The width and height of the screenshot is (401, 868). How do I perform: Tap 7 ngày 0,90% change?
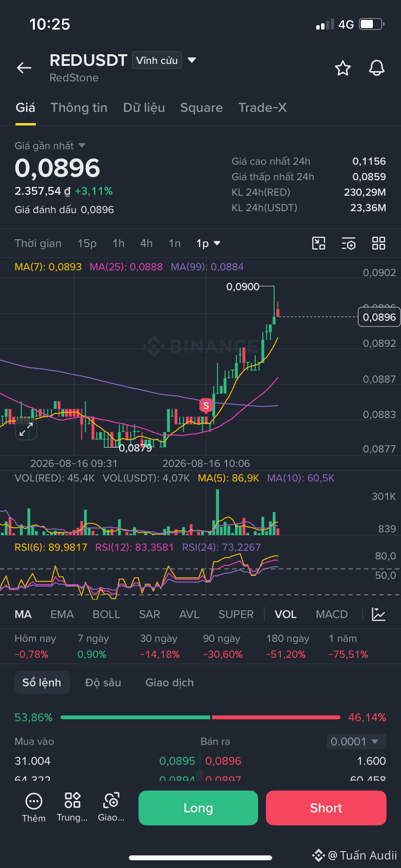93,646
